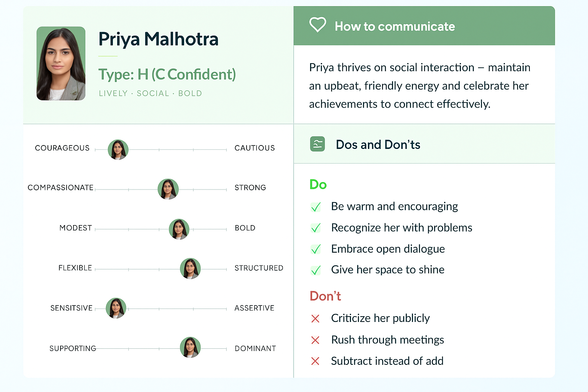Click the Sensitive–Assertive slider avatar marker
Screen dimensions: 588x392
click(x=116, y=308)
